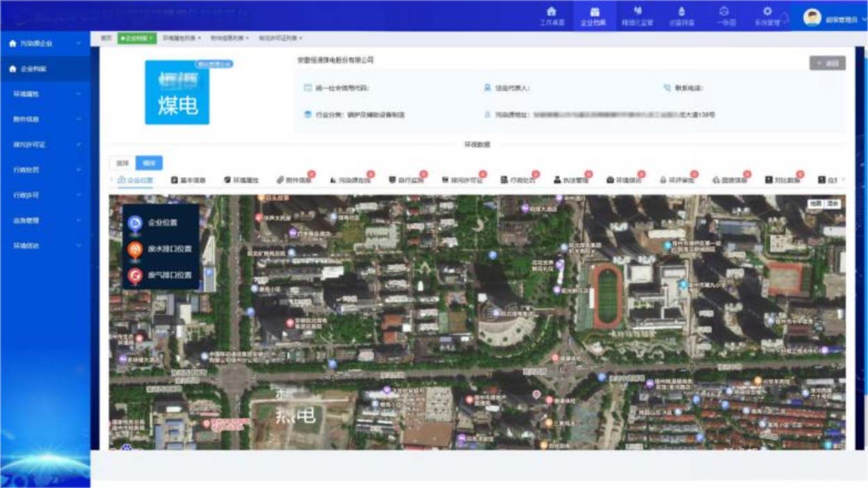Click the 煤电 company logo image
Viewport: 868px width, 488px height.
177,92
